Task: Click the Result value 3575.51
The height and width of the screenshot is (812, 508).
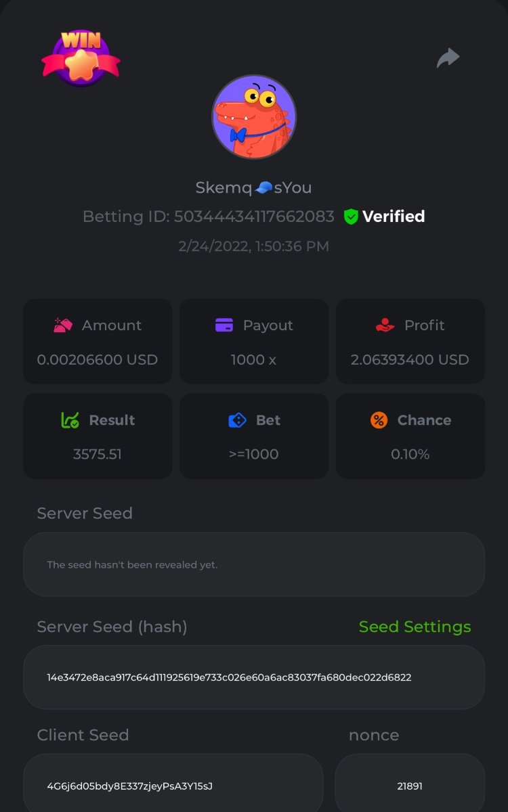Action: [98, 454]
